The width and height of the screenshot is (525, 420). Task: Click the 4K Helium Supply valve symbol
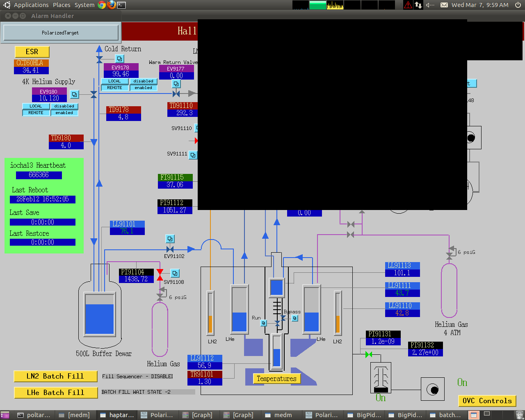click(x=94, y=95)
